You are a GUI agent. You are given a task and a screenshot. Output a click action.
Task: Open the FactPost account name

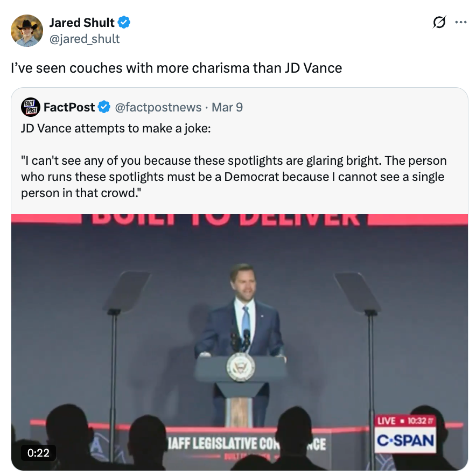(x=68, y=107)
